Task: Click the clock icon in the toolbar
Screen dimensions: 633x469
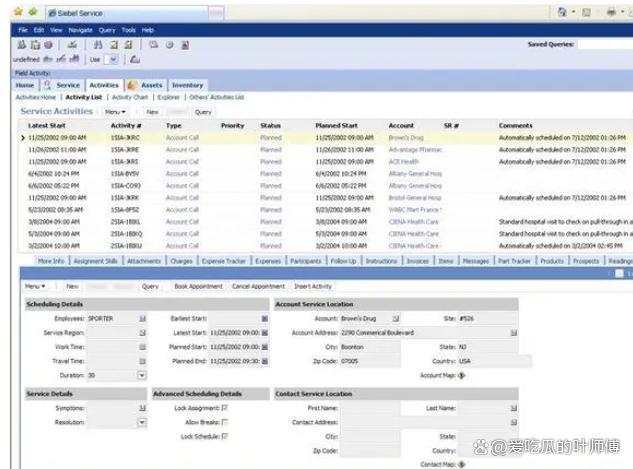Action: tap(170, 45)
